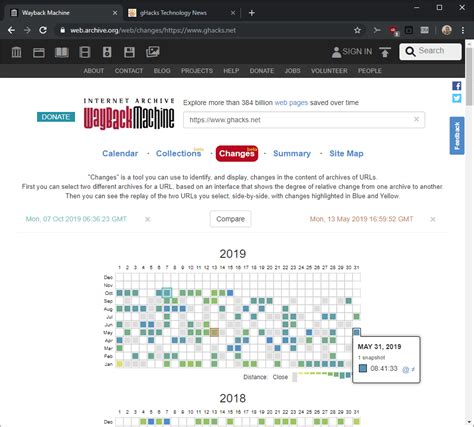
Task: Open the Images icon
Action: 153,52
